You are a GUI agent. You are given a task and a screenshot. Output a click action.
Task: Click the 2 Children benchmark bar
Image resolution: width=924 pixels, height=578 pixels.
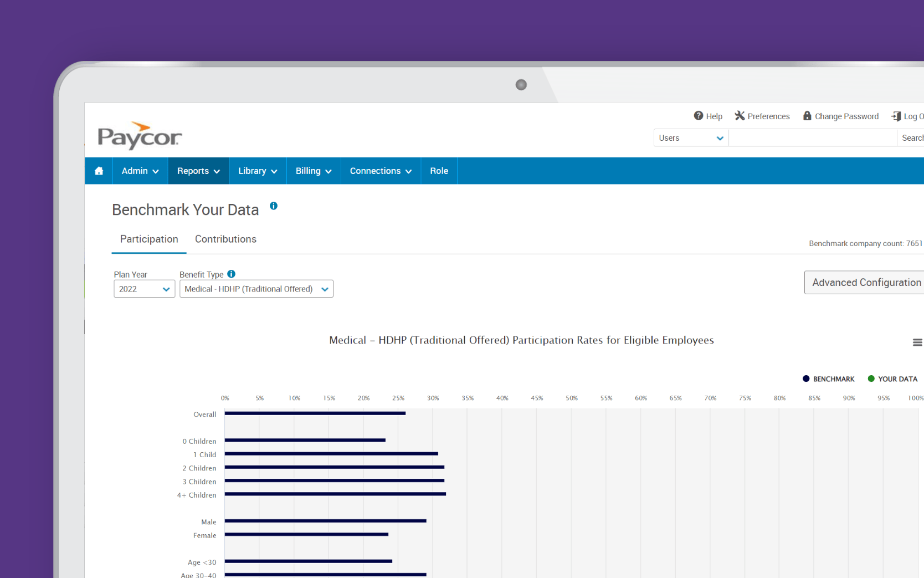pos(335,467)
